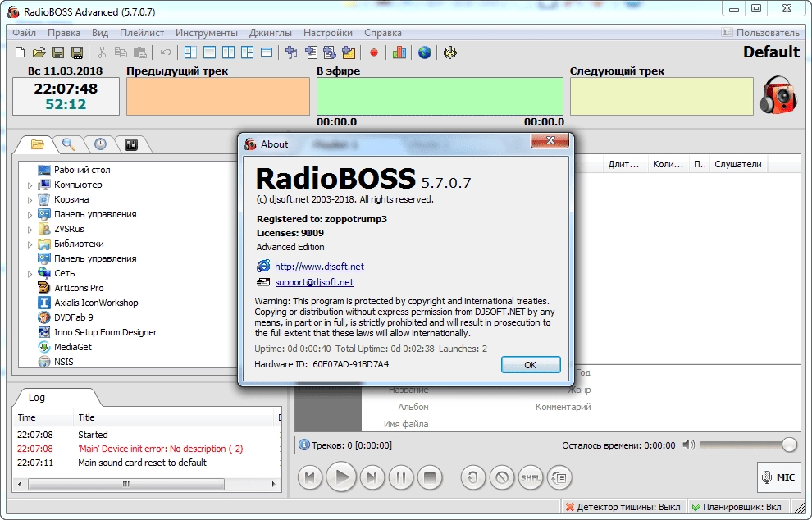The image size is (812, 520).
Task: Click the previous track button
Action: pyautogui.click(x=310, y=477)
